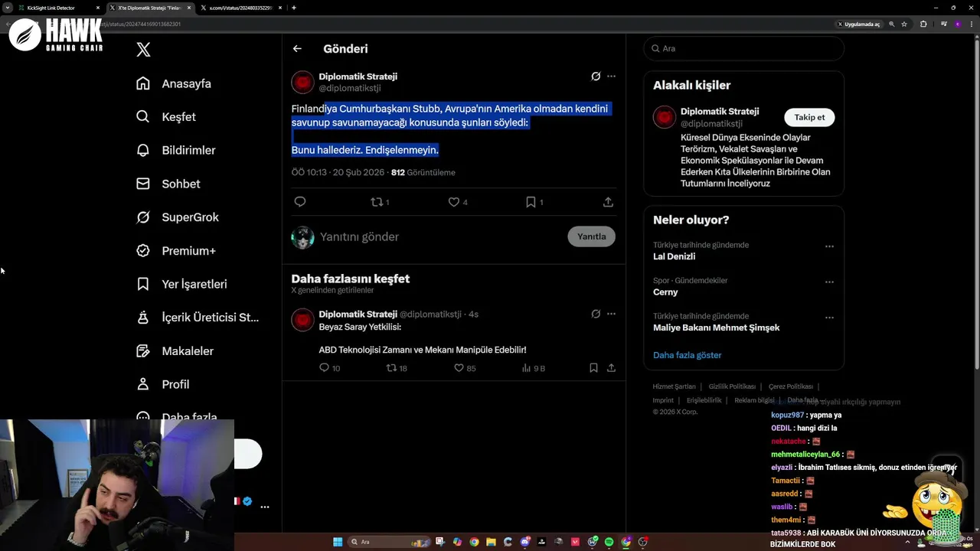The width and height of the screenshot is (980, 551).
Task: Click the reply icon under the main post
Action: tap(300, 202)
